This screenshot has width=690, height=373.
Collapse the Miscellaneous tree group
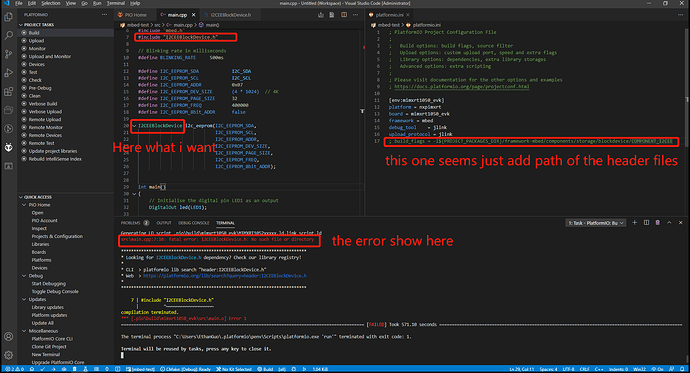click(24, 331)
